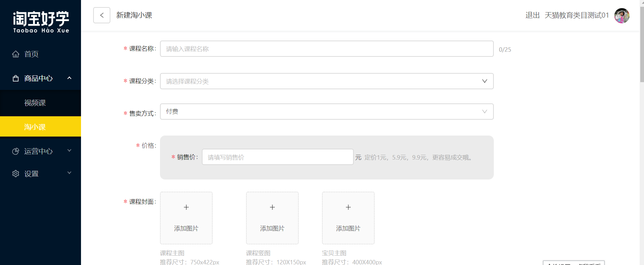Image resolution: width=644 pixels, height=265 pixels.
Task: Click the home icon beside 首页
Action: (16, 54)
